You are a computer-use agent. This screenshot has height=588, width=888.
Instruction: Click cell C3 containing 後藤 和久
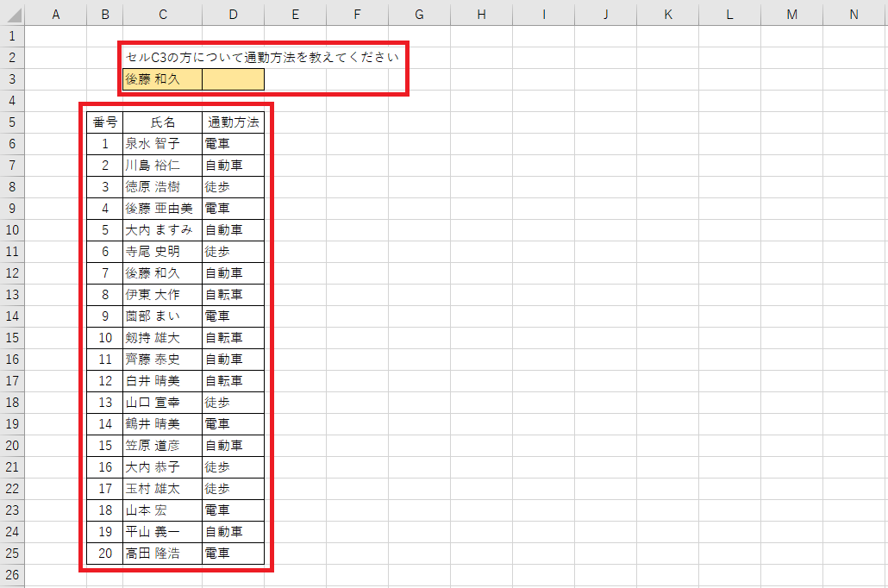(163, 79)
